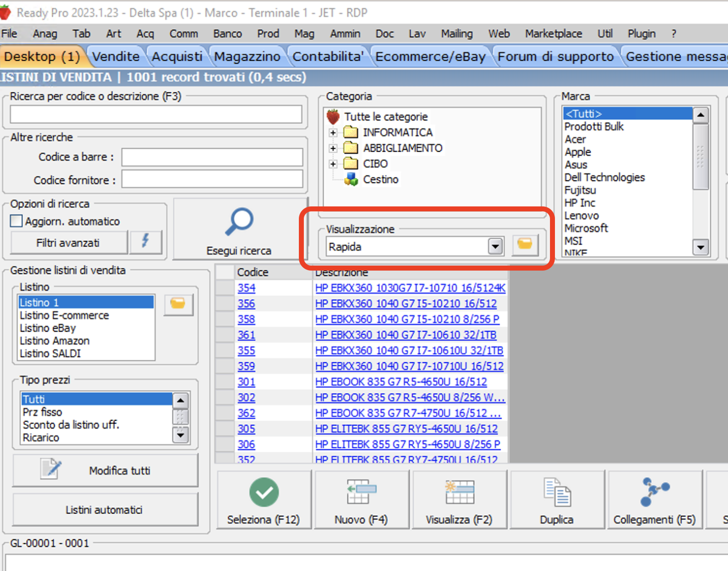The image size is (728, 571).
Task: Open product code link 361
Action: tap(246, 335)
